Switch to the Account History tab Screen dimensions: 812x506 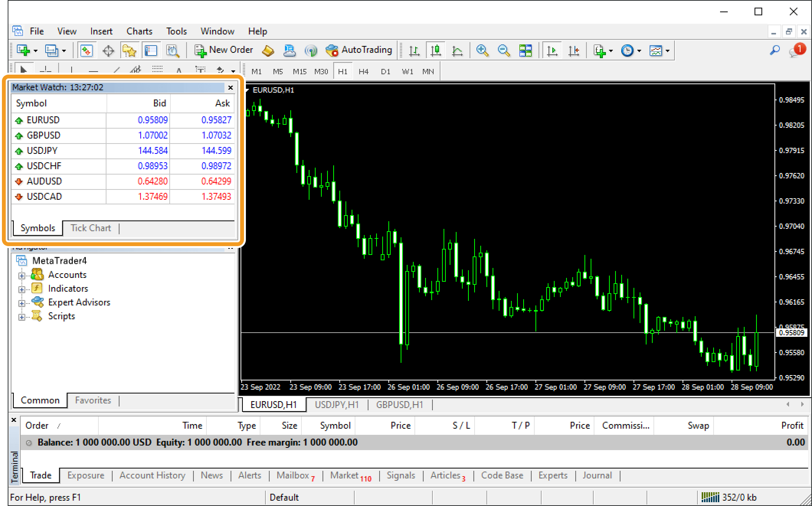pyautogui.click(x=152, y=475)
